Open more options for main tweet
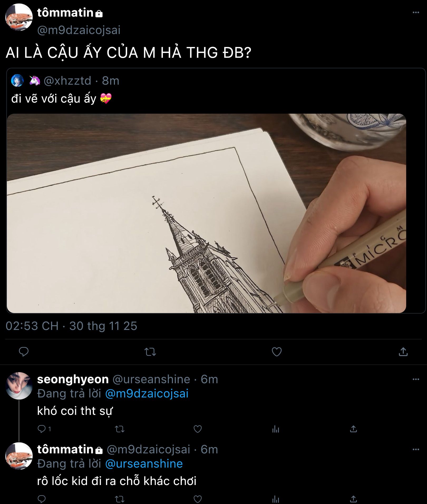This screenshot has width=427, height=504. (416, 12)
